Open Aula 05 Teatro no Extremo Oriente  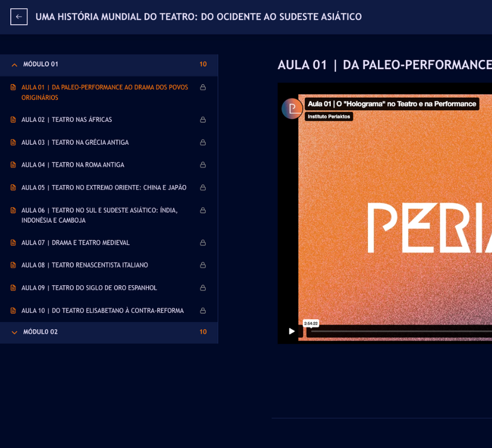click(x=104, y=188)
